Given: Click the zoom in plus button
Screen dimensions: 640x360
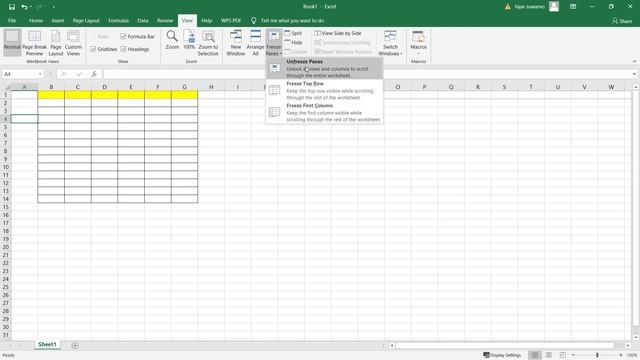Looking at the screenshot, I should [621, 355].
